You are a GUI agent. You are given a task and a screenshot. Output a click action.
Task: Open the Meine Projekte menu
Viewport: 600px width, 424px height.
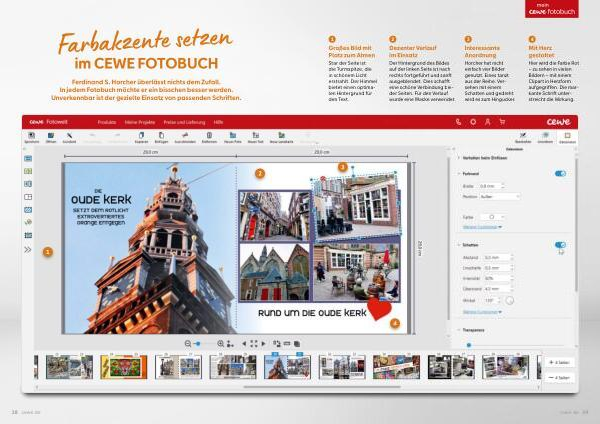click(x=140, y=122)
